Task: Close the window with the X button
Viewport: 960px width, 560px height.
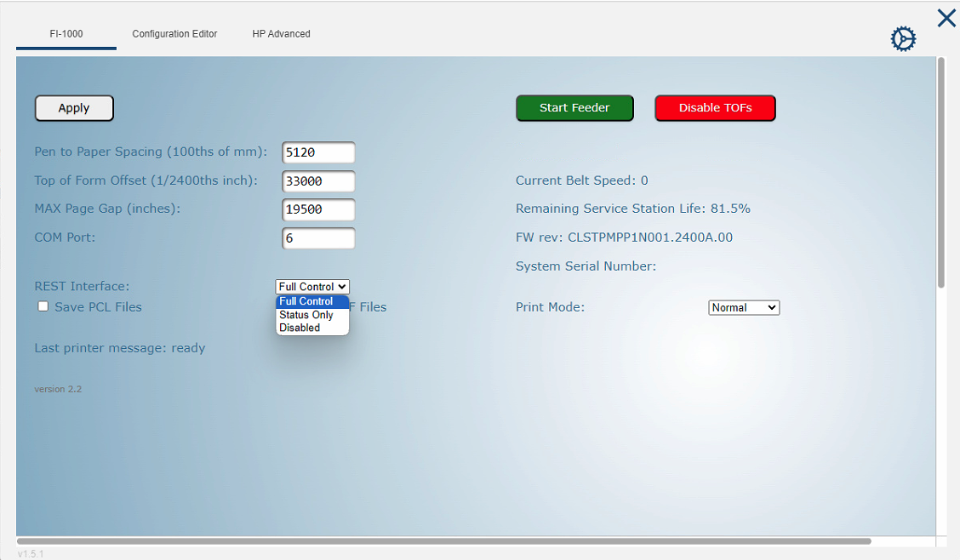Action: pyautogui.click(x=946, y=17)
